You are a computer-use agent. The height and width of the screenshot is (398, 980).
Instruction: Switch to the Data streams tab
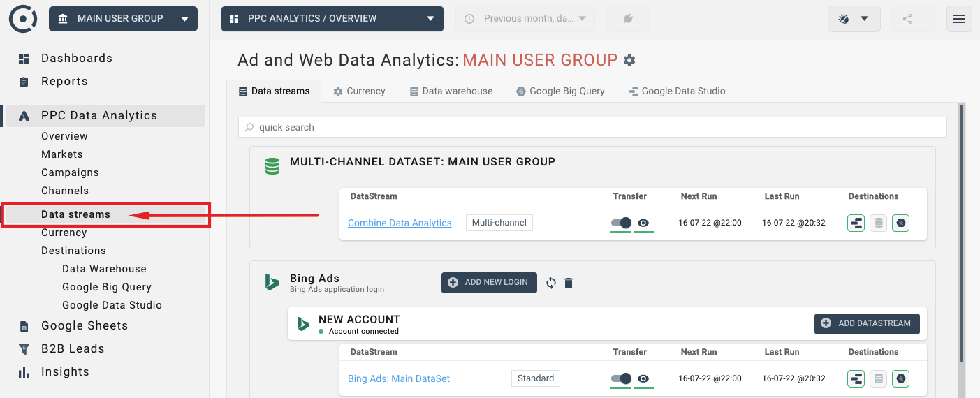coord(274,91)
